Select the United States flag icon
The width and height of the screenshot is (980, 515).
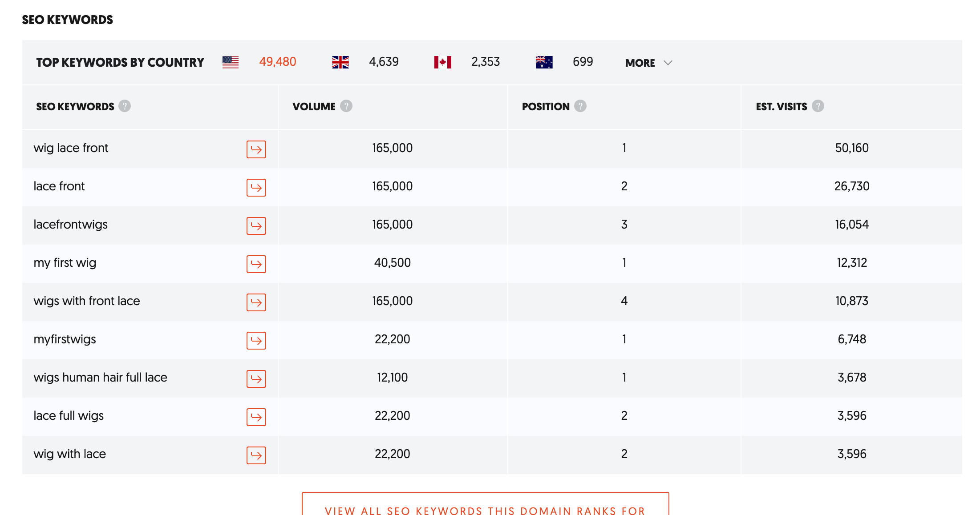click(x=231, y=62)
